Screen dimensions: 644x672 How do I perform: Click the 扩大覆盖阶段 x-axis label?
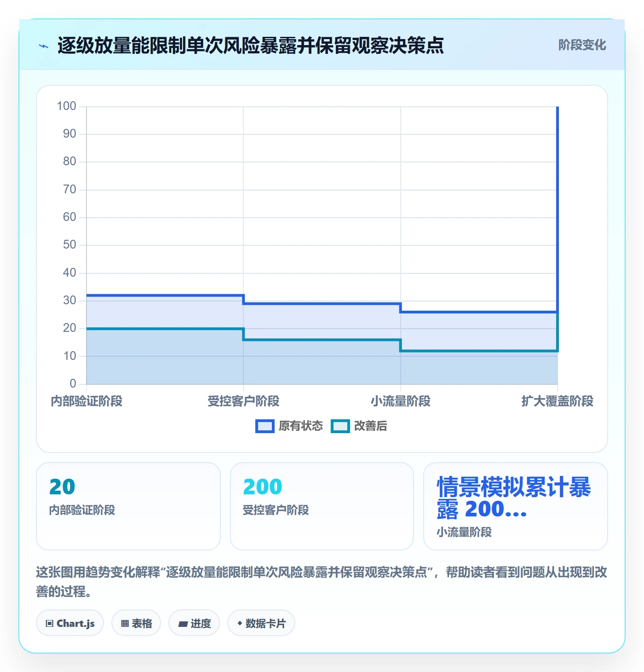click(x=558, y=401)
